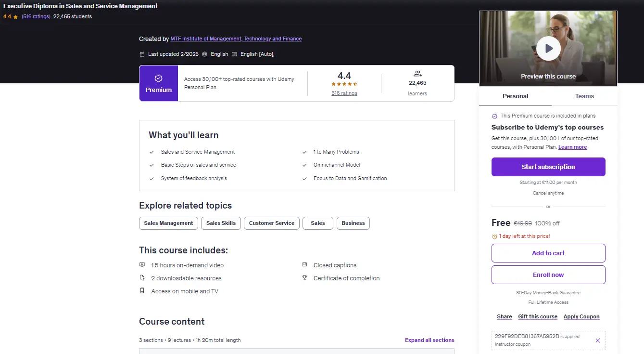Click the checkmark beside 'Focus to Data and Gamification'
The height and width of the screenshot is (354, 644).
click(304, 179)
